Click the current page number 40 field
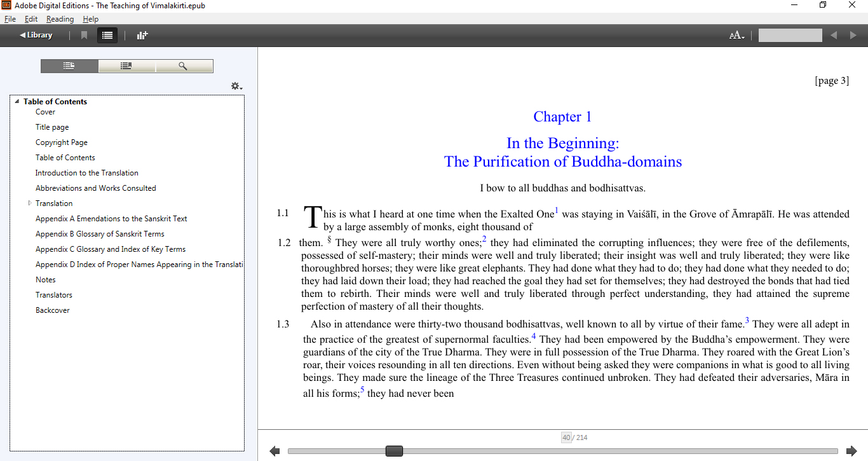Viewport: 868px width, 461px height. (566, 437)
